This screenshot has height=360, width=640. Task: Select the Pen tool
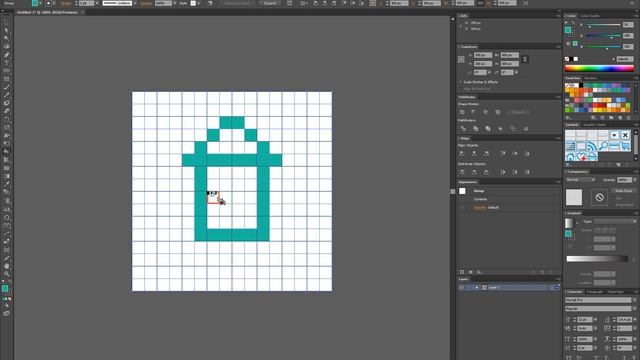tap(6, 55)
